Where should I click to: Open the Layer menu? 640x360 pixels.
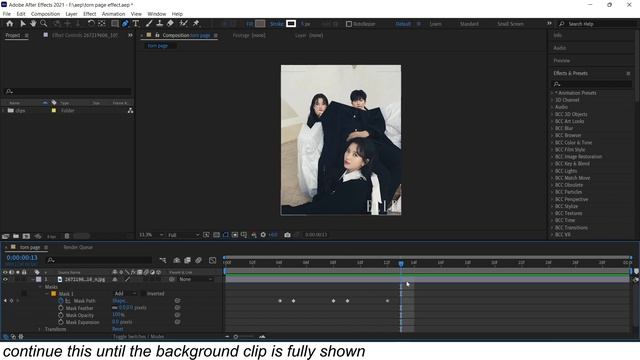point(71,14)
